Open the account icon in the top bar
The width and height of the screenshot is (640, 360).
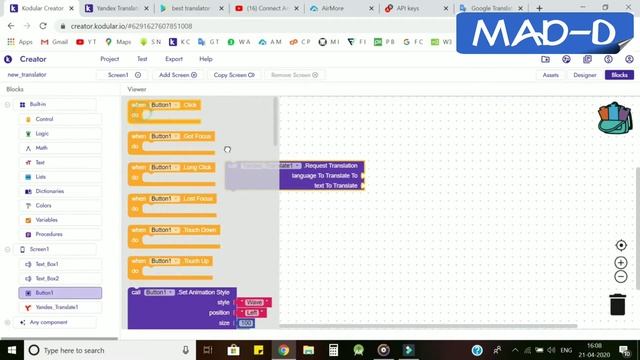[x=629, y=59]
